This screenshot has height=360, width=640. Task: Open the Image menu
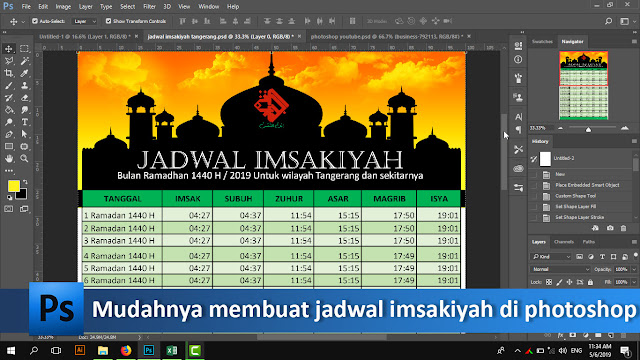pos(63,7)
